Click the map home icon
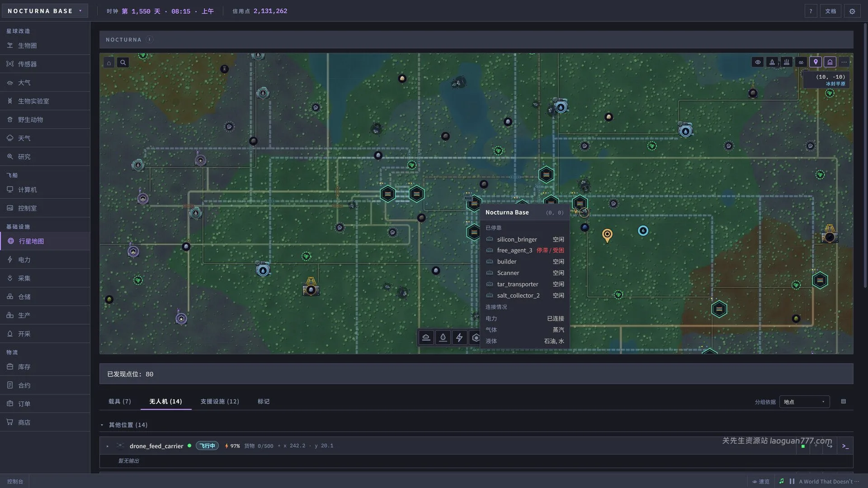This screenshot has width=868, height=488. tap(109, 63)
